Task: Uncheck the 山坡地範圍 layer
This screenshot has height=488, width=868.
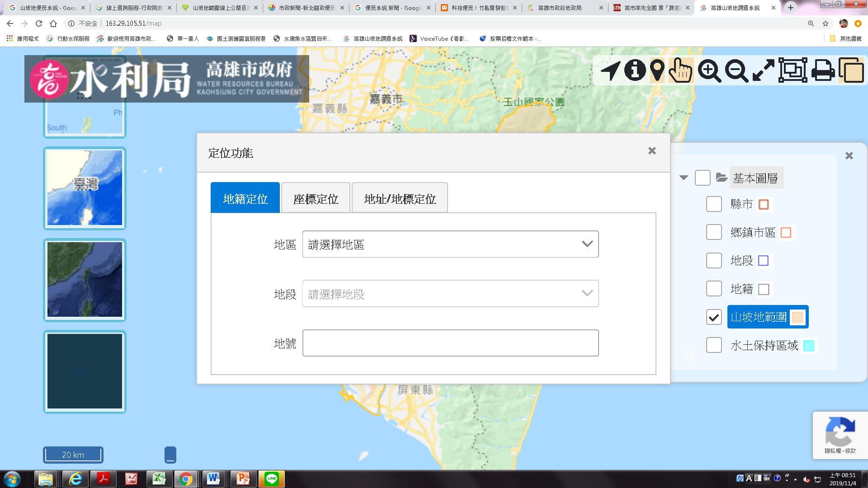Action: (x=714, y=317)
